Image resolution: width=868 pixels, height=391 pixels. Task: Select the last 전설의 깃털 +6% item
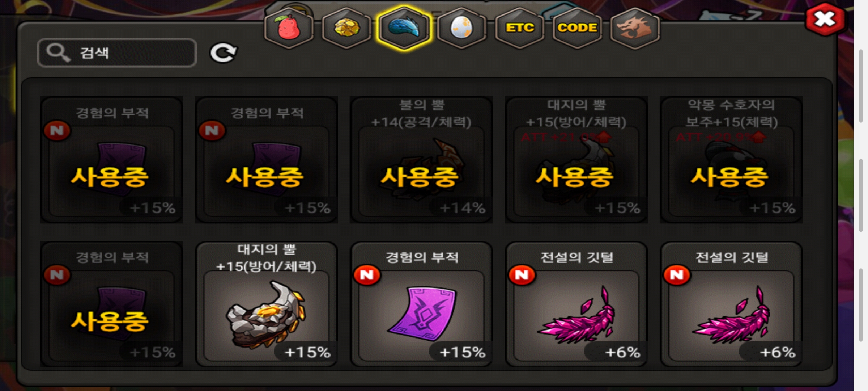tap(731, 304)
